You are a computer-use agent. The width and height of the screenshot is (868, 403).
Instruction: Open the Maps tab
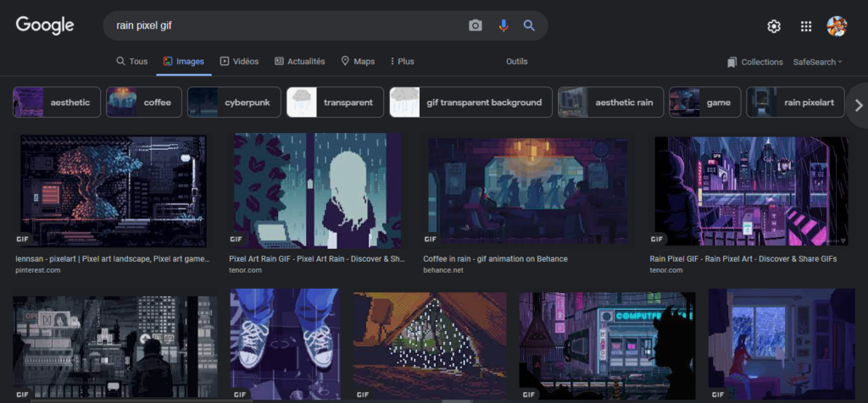pyautogui.click(x=358, y=61)
